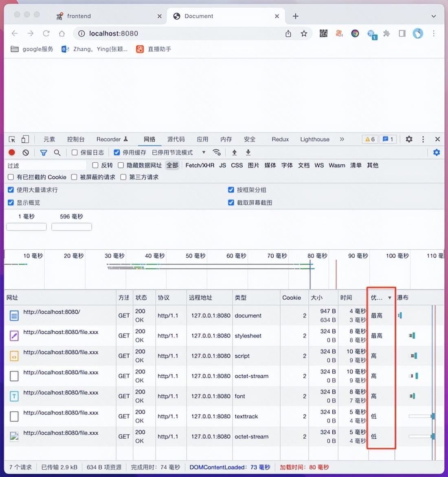The width and height of the screenshot is (448, 477).
Task: Open the QR code extension
Action: tap(323, 33)
